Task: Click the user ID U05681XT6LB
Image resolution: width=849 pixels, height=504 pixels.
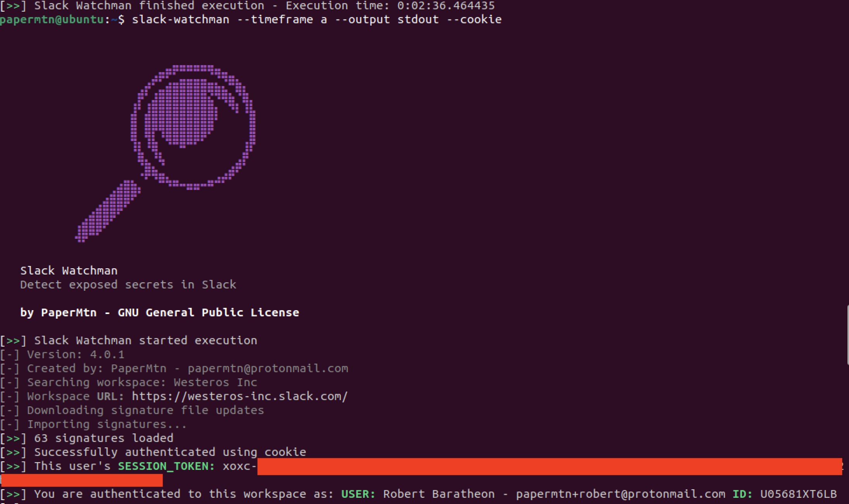Action: (x=798, y=494)
